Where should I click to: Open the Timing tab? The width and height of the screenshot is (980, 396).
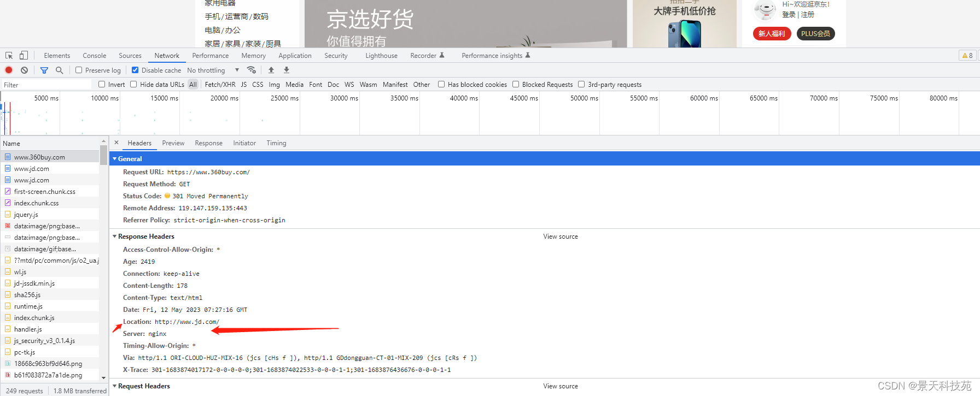tap(276, 143)
